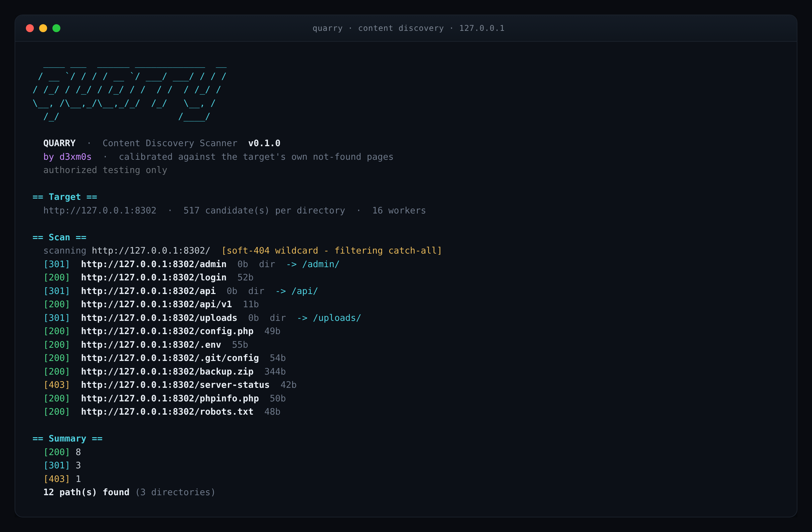This screenshot has width=812, height=532.
Task: Click the '(3 directories)' note
Action: click(175, 493)
